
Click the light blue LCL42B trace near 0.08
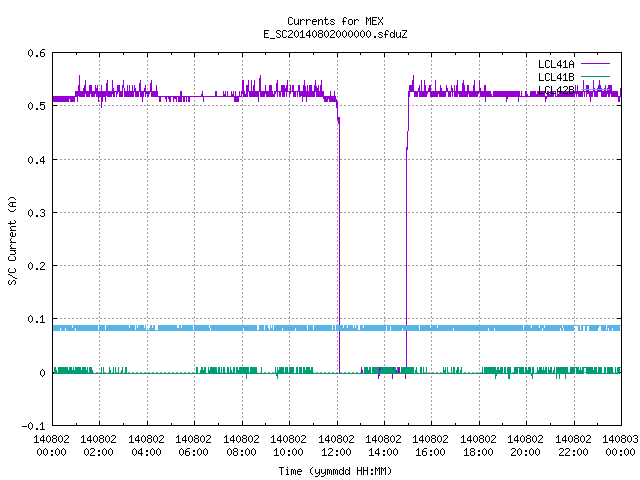coord(337,328)
